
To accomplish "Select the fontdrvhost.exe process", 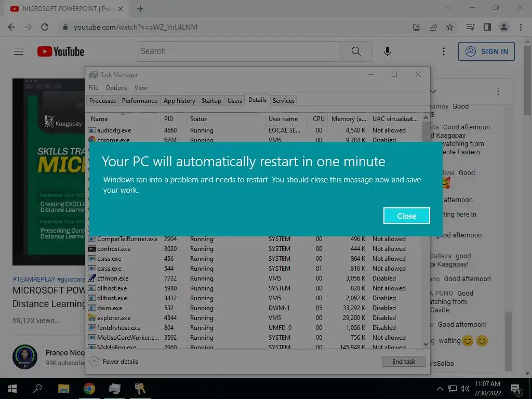I will pyautogui.click(x=254, y=327).
